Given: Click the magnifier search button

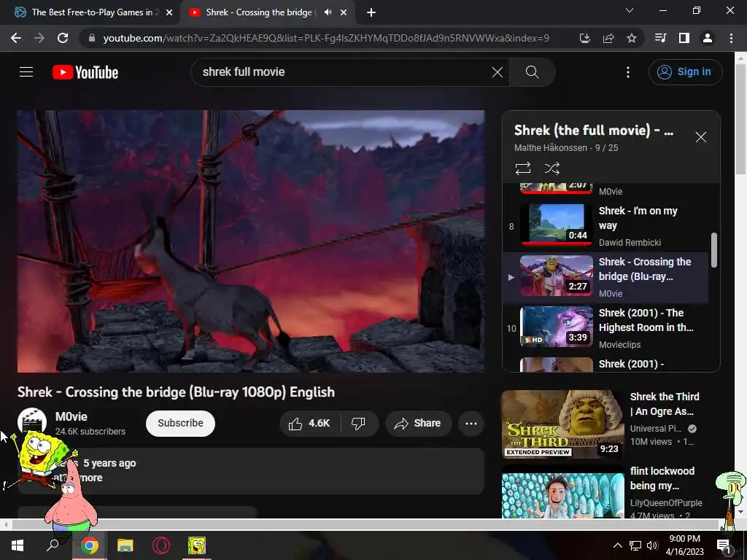Looking at the screenshot, I should point(532,72).
